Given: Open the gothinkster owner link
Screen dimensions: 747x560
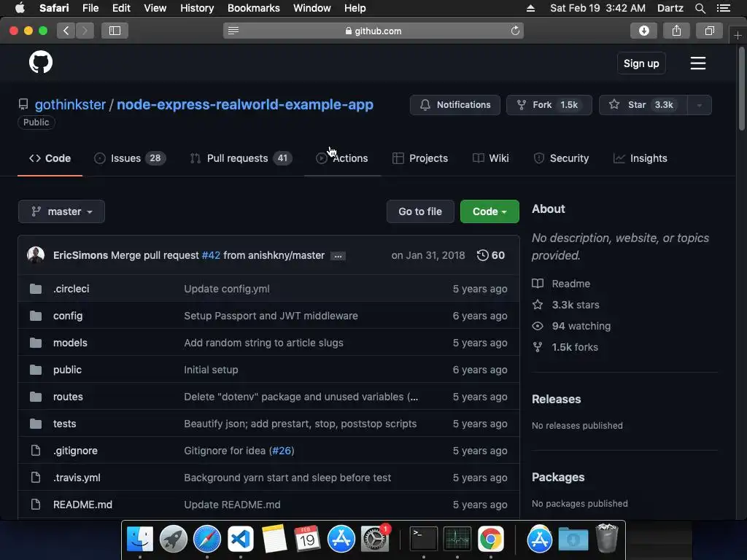Looking at the screenshot, I should (70, 105).
